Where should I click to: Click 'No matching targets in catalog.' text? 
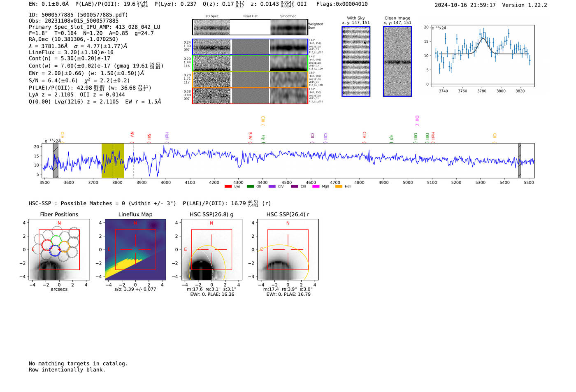click(x=78, y=363)
